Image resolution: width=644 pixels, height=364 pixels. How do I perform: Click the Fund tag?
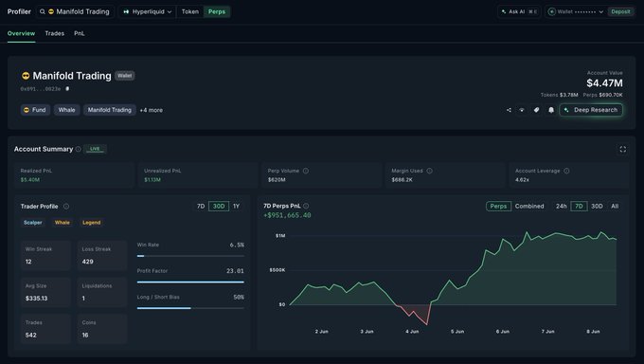point(35,110)
